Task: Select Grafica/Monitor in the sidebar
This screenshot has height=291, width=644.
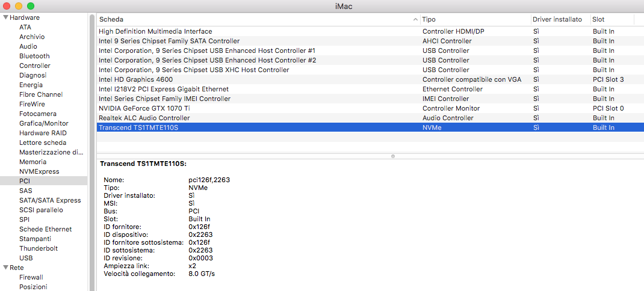Action: (44, 123)
